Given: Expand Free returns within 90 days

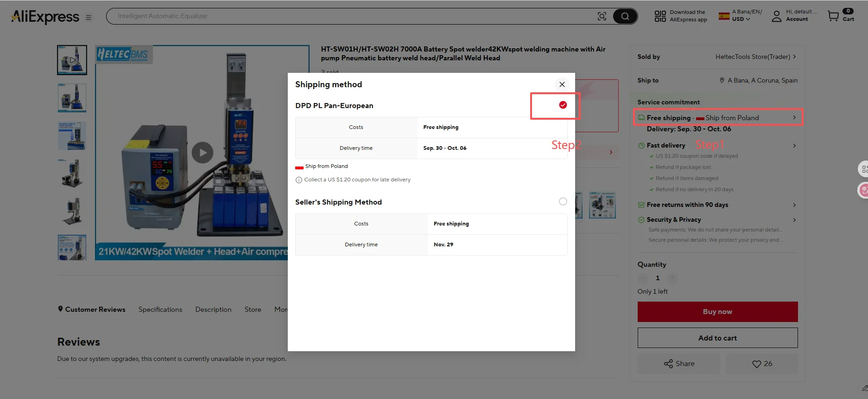Looking at the screenshot, I should tap(794, 205).
